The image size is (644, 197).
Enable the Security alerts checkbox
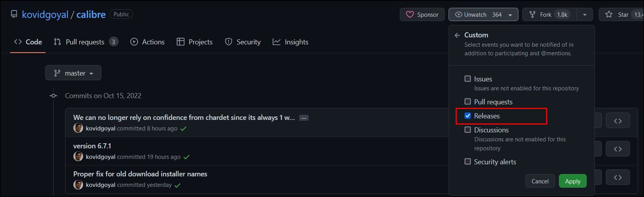tap(468, 162)
